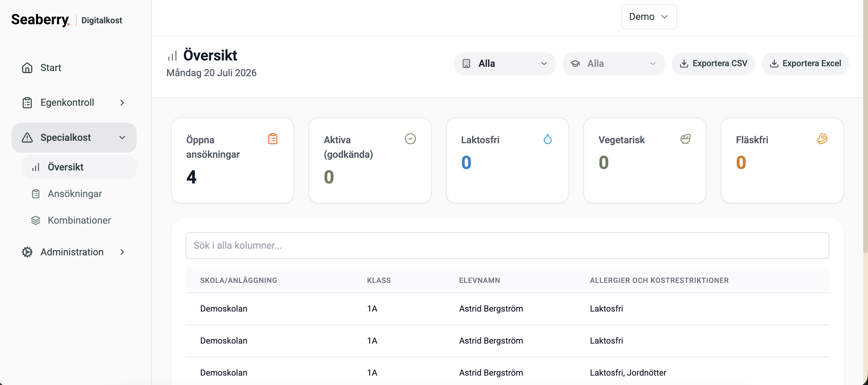Click the water drop icon on Laktosfri card
This screenshot has width=868, height=385.
pos(547,139)
